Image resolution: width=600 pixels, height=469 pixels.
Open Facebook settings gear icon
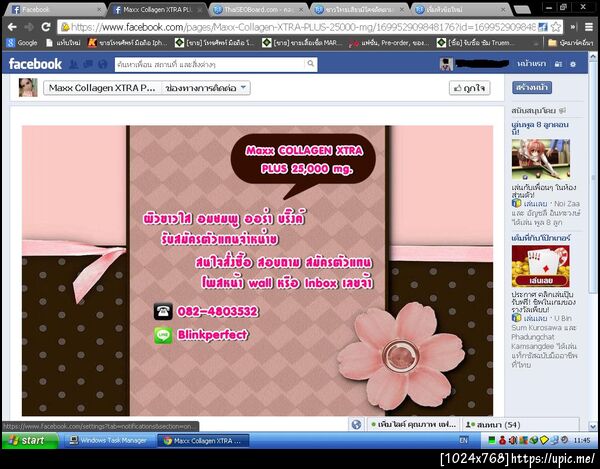click(x=573, y=64)
